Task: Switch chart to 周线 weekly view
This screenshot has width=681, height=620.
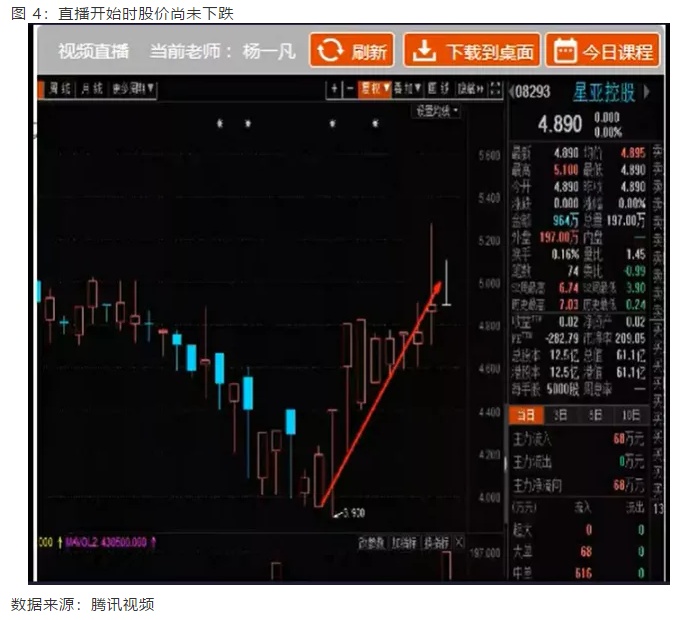Action: tap(59, 89)
